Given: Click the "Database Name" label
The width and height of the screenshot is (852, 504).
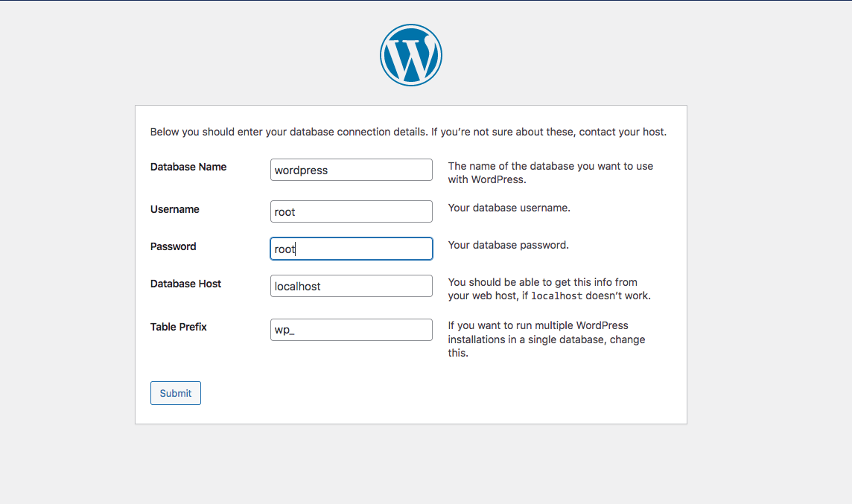Looking at the screenshot, I should click(188, 167).
